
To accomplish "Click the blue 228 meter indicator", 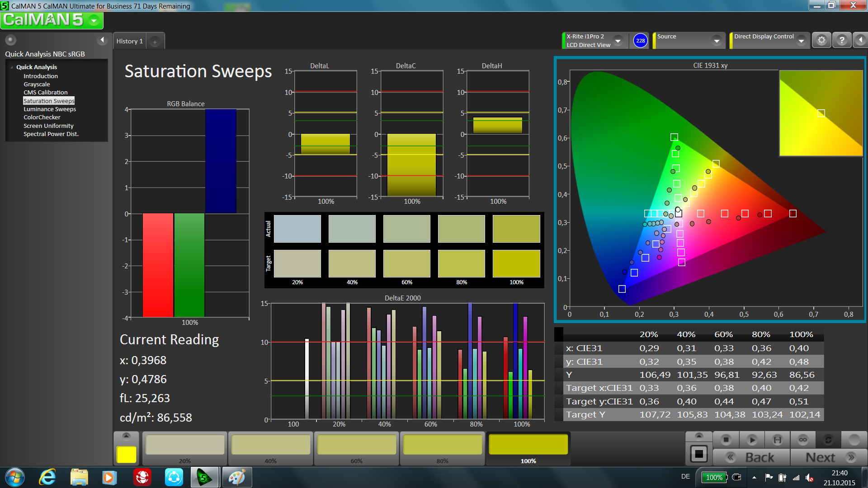I will pyautogui.click(x=640, y=41).
